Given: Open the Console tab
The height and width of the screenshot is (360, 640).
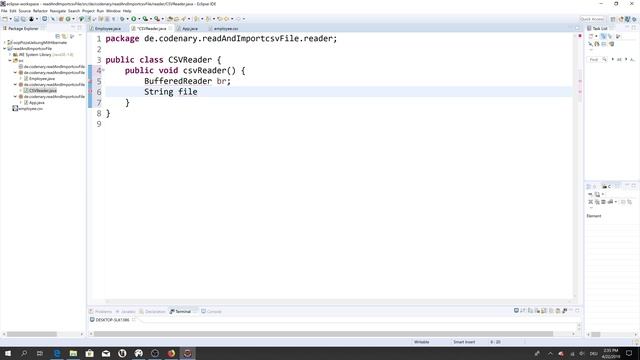Looking at the screenshot, I should click(214, 311).
